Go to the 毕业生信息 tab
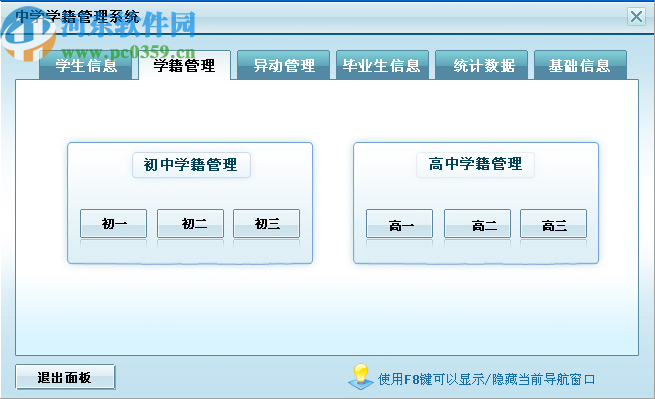The image size is (655, 399). point(382,65)
